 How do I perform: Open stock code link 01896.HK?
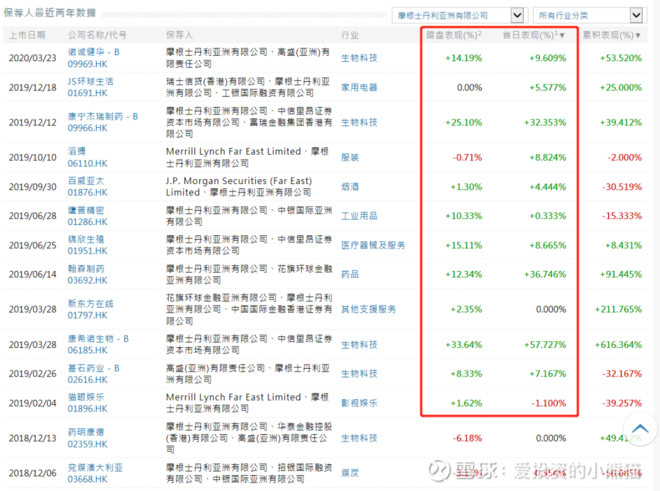88,409
